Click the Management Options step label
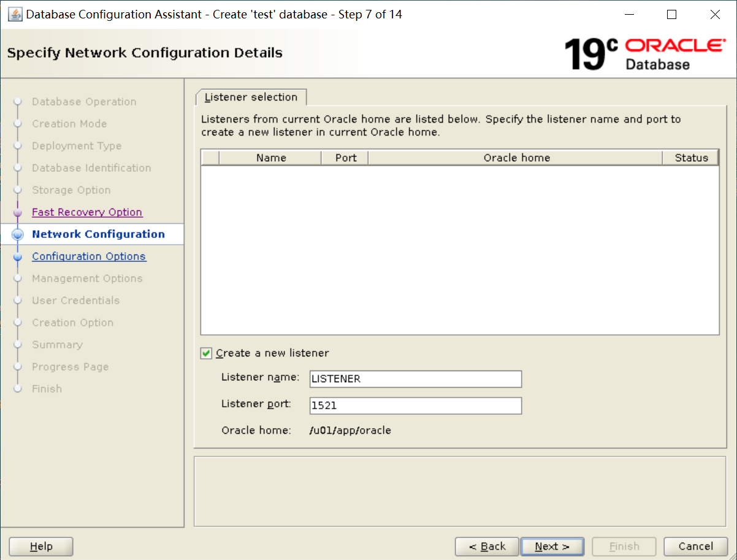The width and height of the screenshot is (737, 560). [87, 278]
